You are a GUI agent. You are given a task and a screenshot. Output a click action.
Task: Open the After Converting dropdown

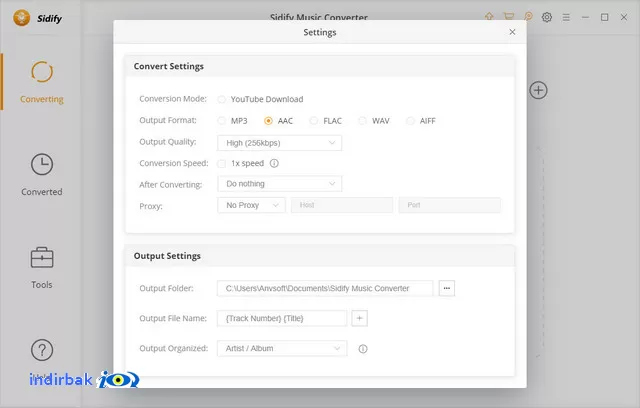point(280,184)
